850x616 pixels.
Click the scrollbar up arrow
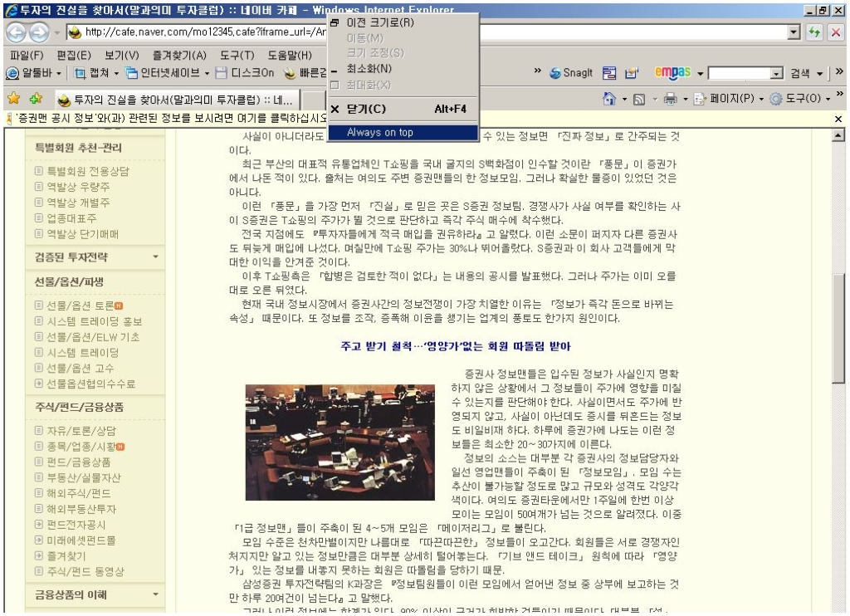click(838, 136)
